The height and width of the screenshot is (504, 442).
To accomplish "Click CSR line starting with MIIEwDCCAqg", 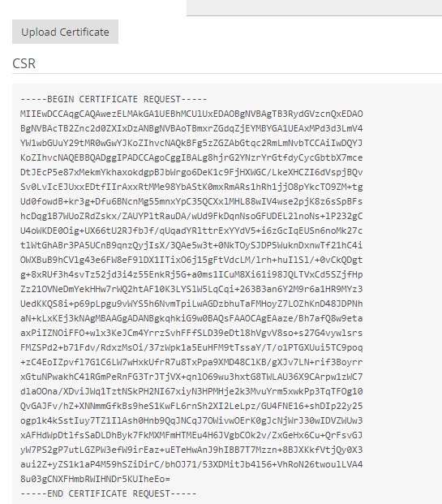I will 191,114.
